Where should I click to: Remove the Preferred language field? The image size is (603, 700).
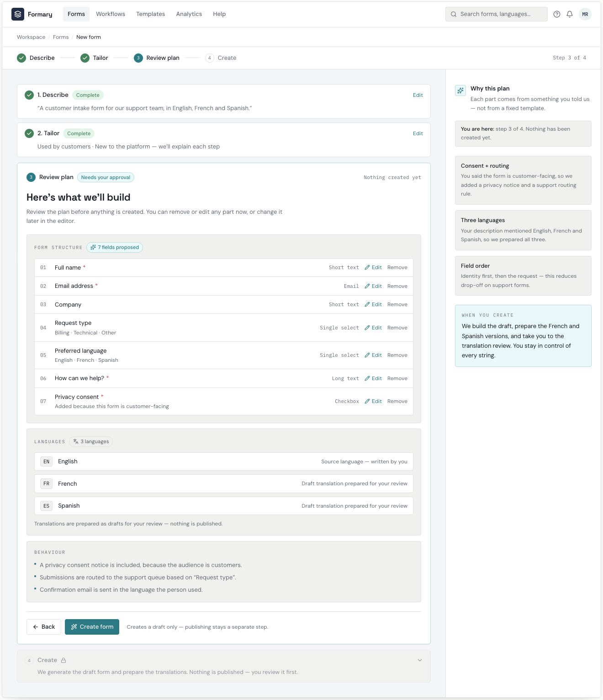pos(397,355)
